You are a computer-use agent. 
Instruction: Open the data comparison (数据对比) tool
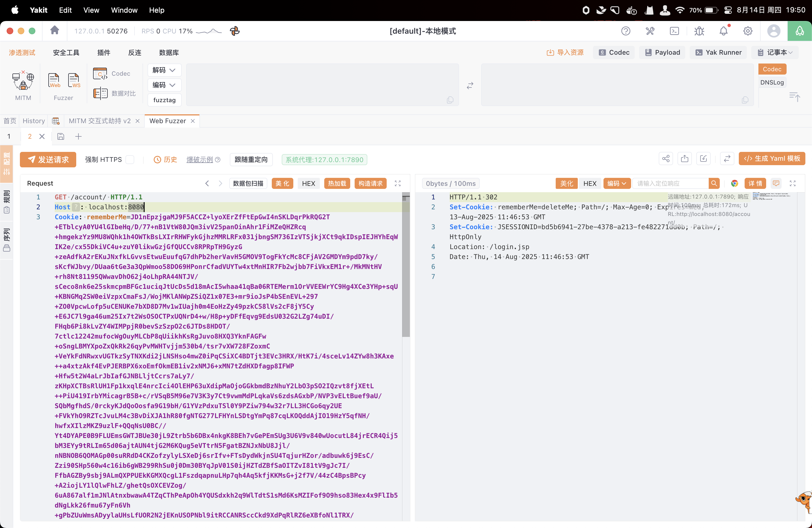click(115, 93)
